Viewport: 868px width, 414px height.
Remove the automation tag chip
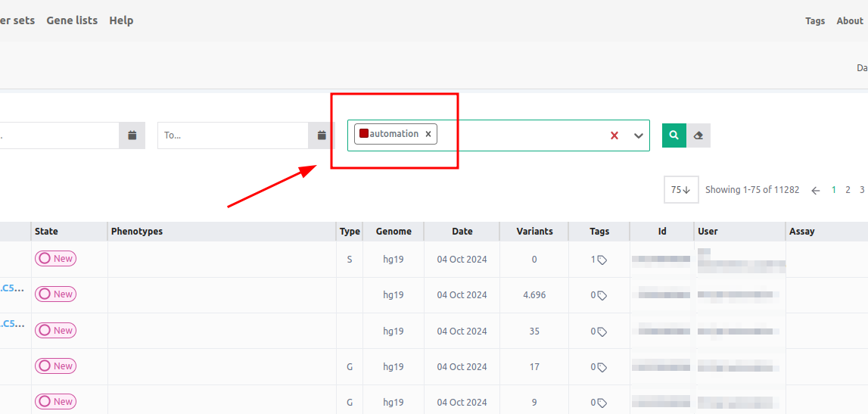(428, 134)
